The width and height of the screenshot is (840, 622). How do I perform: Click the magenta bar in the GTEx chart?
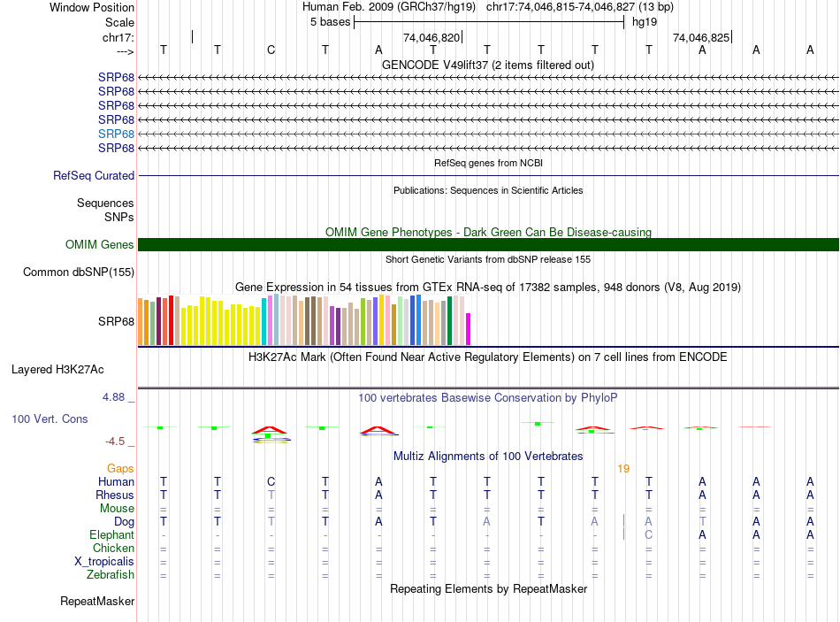click(x=469, y=329)
